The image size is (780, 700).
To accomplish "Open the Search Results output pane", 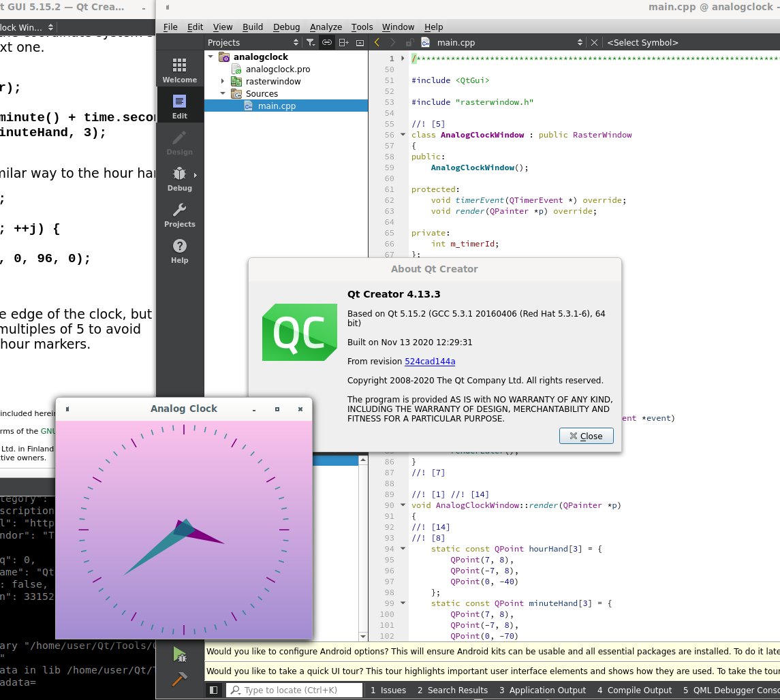I will [453, 690].
